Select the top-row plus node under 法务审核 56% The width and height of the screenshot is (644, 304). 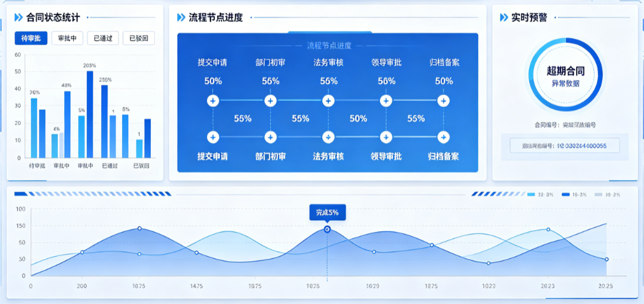pos(328,100)
